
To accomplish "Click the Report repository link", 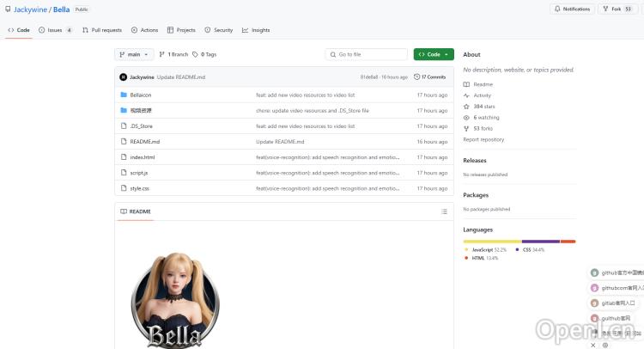I will 483,139.
